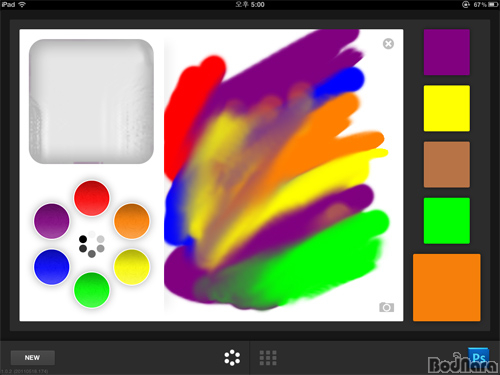Image resolution: width=500 pixels, height=375 pixels.
Task: Pick the blue paint well
Action: (52, 267)
